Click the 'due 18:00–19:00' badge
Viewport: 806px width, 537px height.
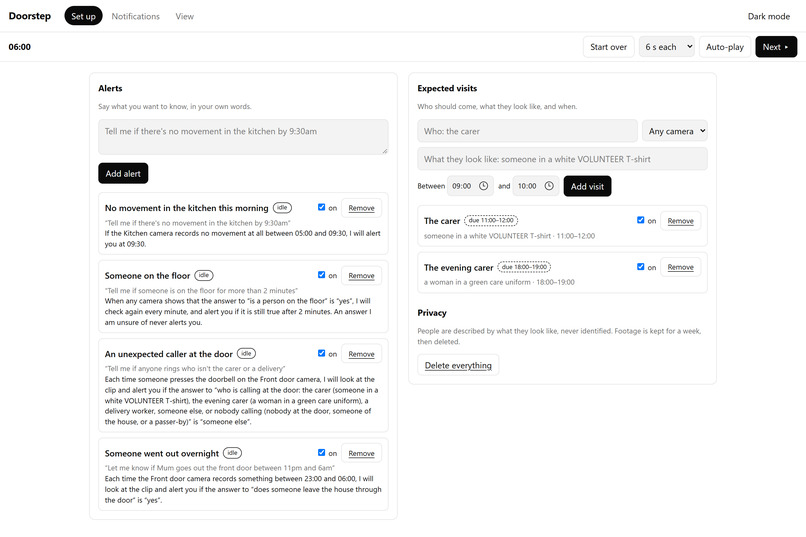[524, 267]
